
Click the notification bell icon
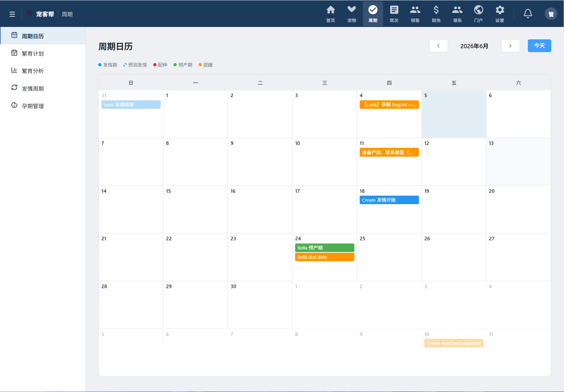pyautogui.click(x=528, y=14)
